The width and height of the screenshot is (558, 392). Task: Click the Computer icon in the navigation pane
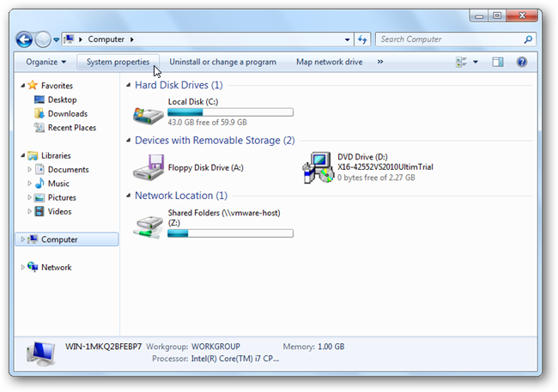point(33,239)
